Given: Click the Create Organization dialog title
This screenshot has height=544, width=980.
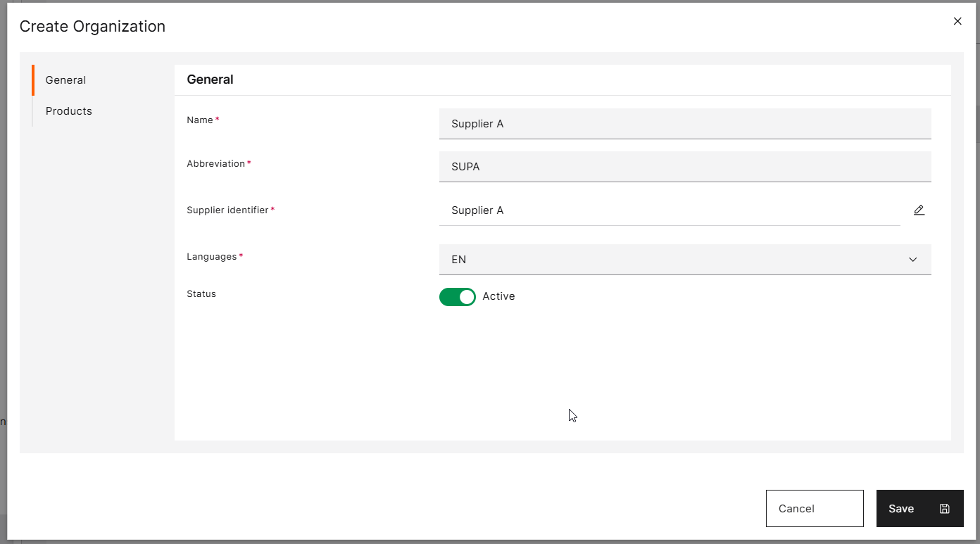Looking at the screenshot, I should (x=92, y=27).
